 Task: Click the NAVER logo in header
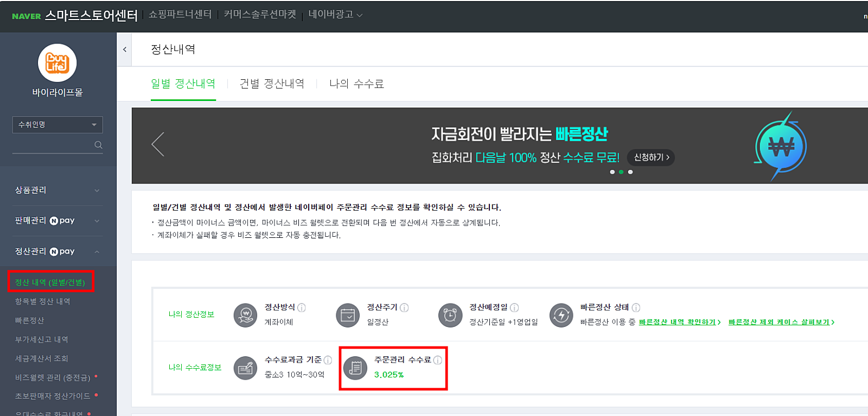click(27, 16)
